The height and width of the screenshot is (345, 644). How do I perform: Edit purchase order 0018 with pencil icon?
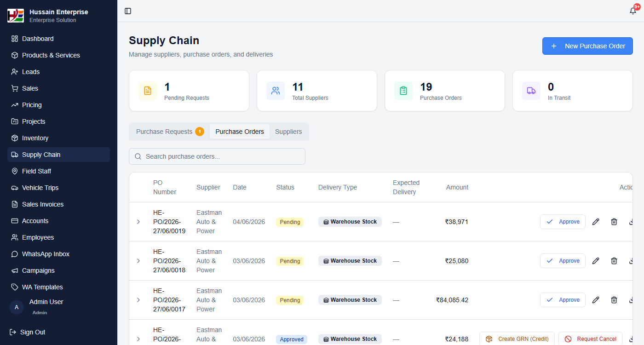(596, 261)
